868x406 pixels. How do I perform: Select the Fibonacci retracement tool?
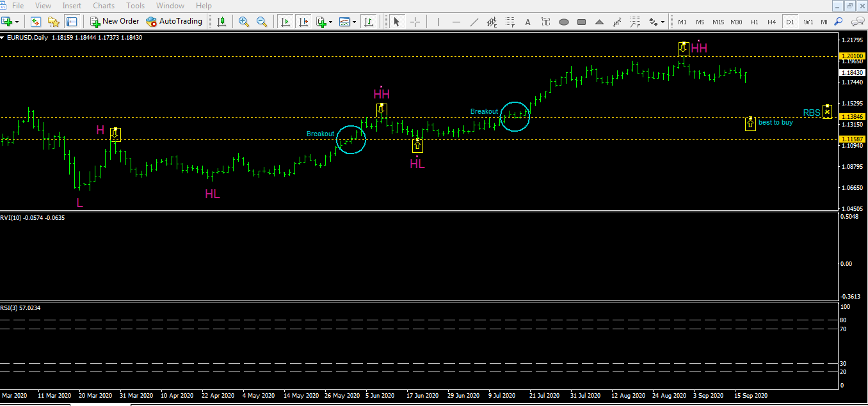point(510,22)
